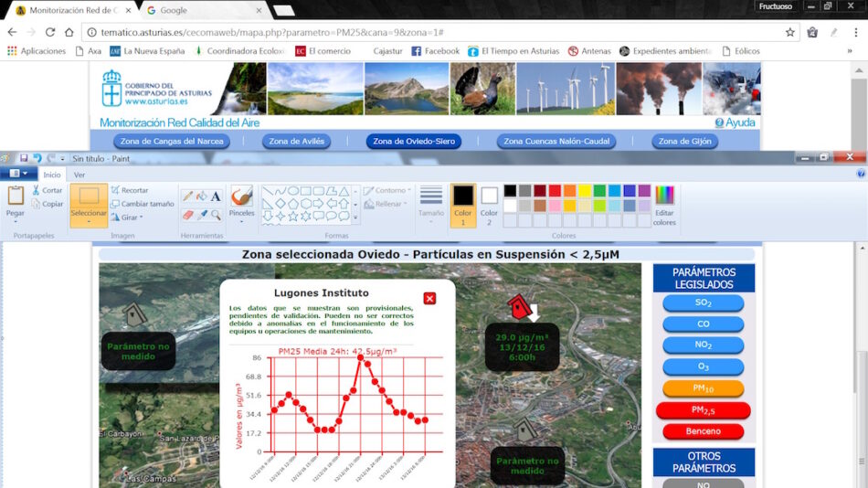Select the Text tool (letter A)
Viewport: 868px width, 488px height.
coord(216,196)
